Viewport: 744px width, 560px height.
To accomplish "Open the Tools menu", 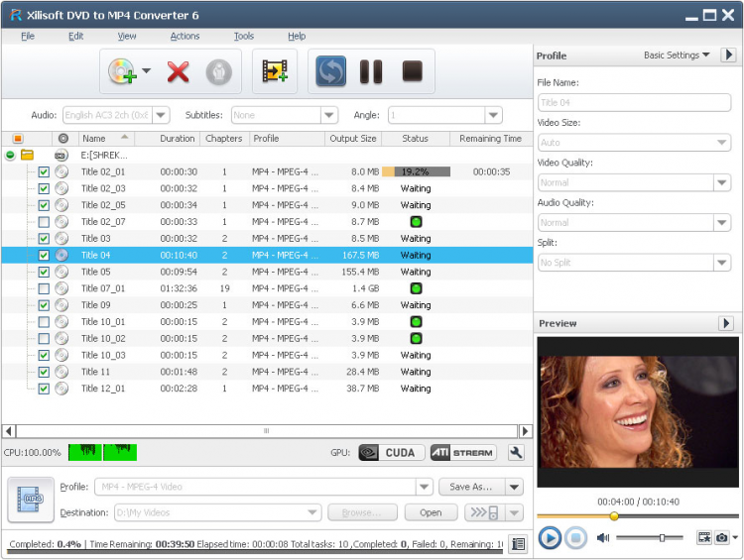I will [244, 37].
